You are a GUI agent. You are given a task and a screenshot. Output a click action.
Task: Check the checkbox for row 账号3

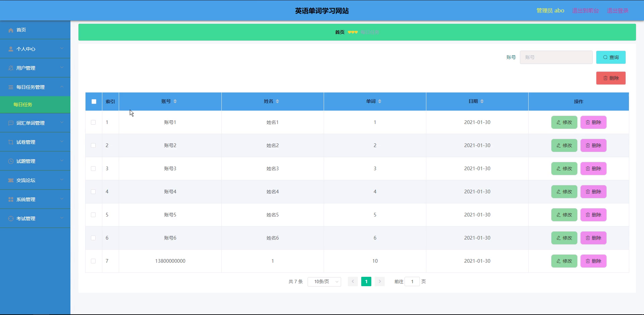pos(93,169)
